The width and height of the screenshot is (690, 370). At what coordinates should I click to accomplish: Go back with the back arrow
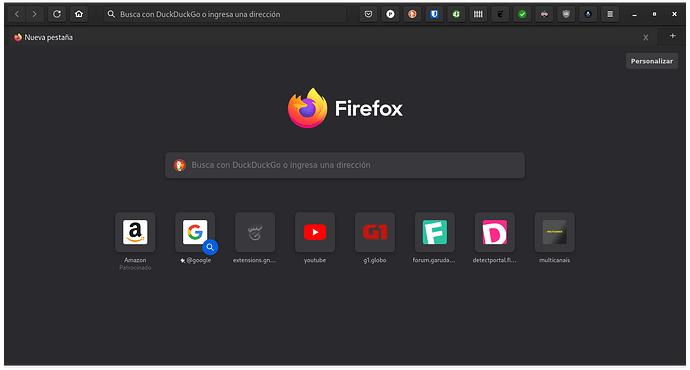tap(17, 14)
